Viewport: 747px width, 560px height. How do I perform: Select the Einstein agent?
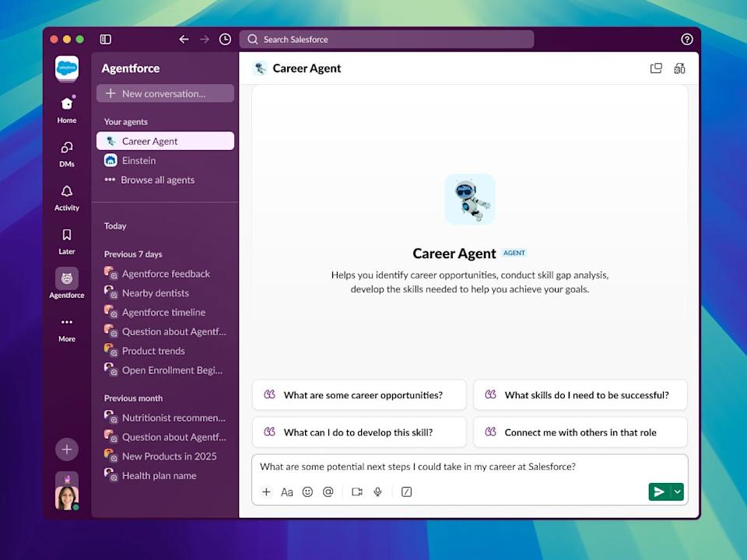coord(165,160)
